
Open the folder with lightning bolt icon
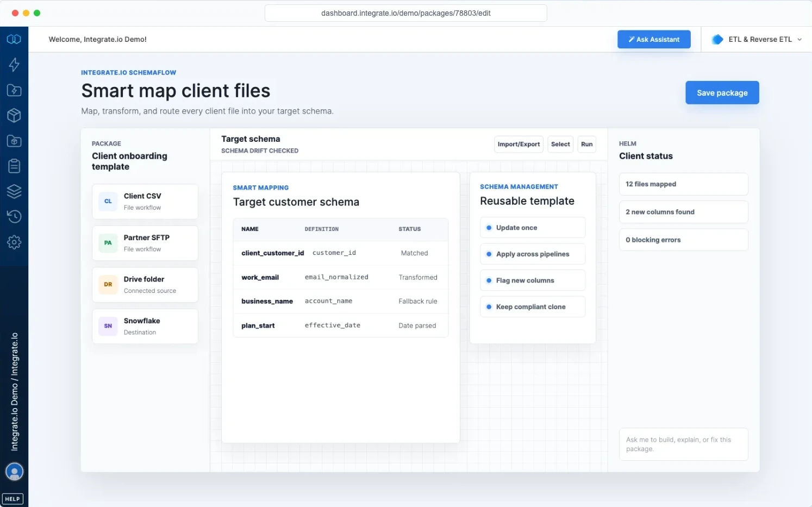[x=14, y=90]
